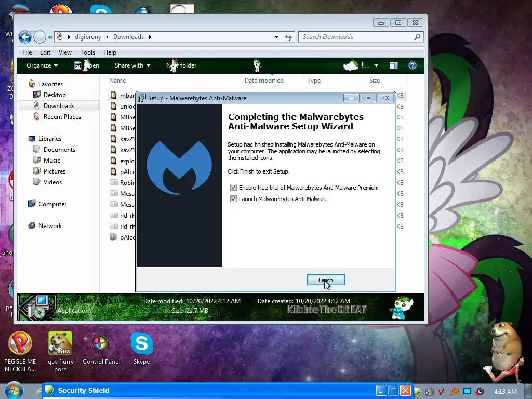Open the Help menu
The height and width of the screenshot is (399, 532).
110,52
